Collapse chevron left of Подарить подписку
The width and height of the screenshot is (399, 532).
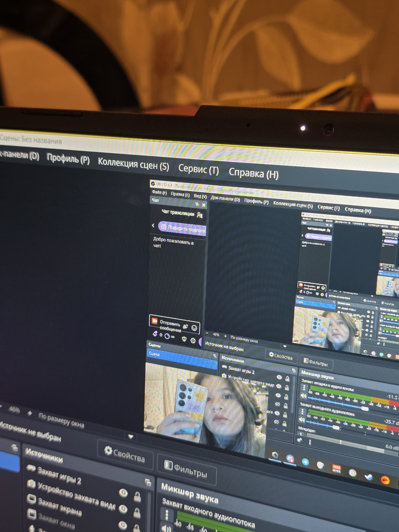pyautogui.click(x=153, y=226)
